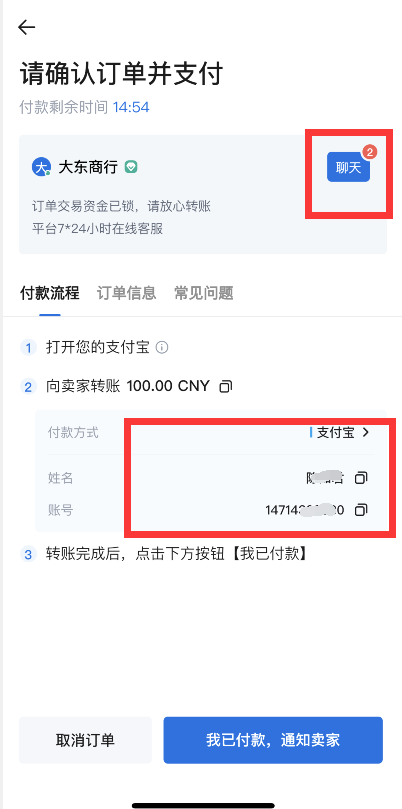The width and height of the screenshot is (402, 809).
Task: Copy the 100.00 CNY transfer amount
Action: click(x=226, y=386)
